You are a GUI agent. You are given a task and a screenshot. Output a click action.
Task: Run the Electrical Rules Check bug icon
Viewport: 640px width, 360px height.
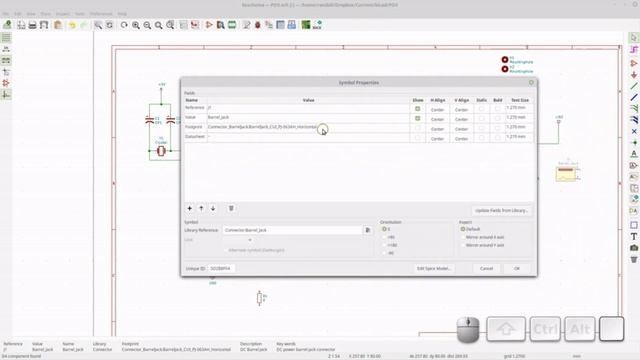pyautogui.click(x=258, y=25)
